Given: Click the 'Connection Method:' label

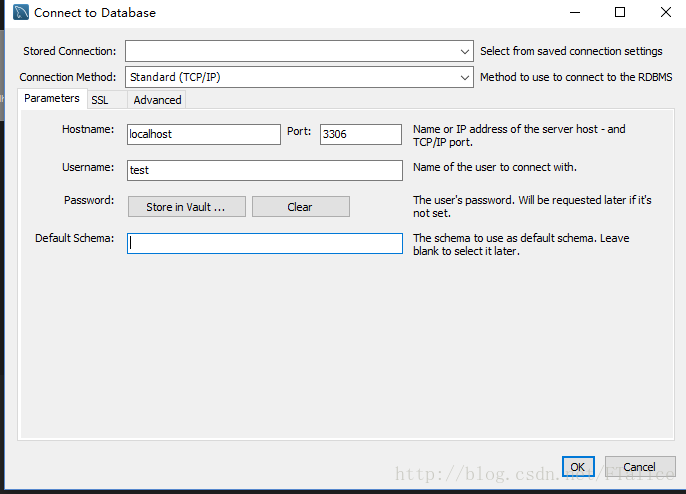Looking at the screenshot, I should (x=68, y=77).
